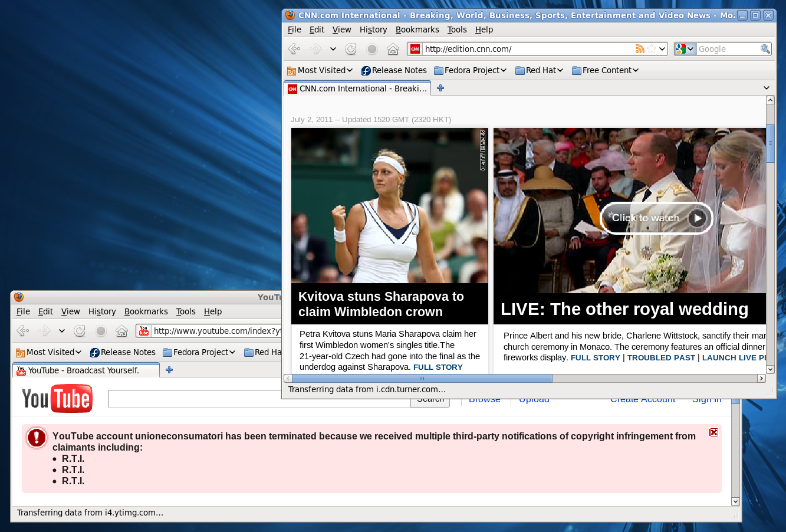Bookmark CNN page with star icon
Screen dimensions: 786x532
pyautogui.click(x=652, y=49)
